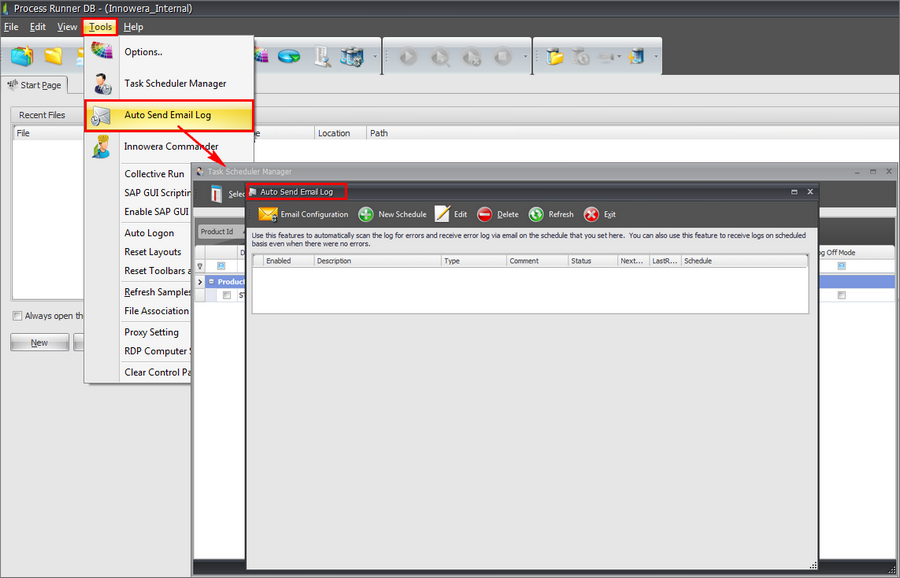Screen dimensions: 900x578
Task: Click the red Exit cross icon
Action: (591, 214)
